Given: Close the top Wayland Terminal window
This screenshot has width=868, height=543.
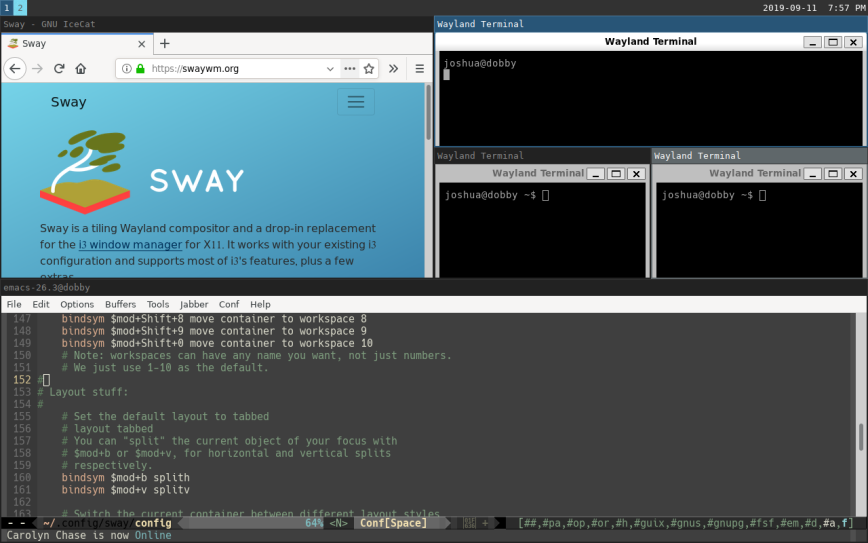Looking at the screenshot, I should (x=854, y=42).
